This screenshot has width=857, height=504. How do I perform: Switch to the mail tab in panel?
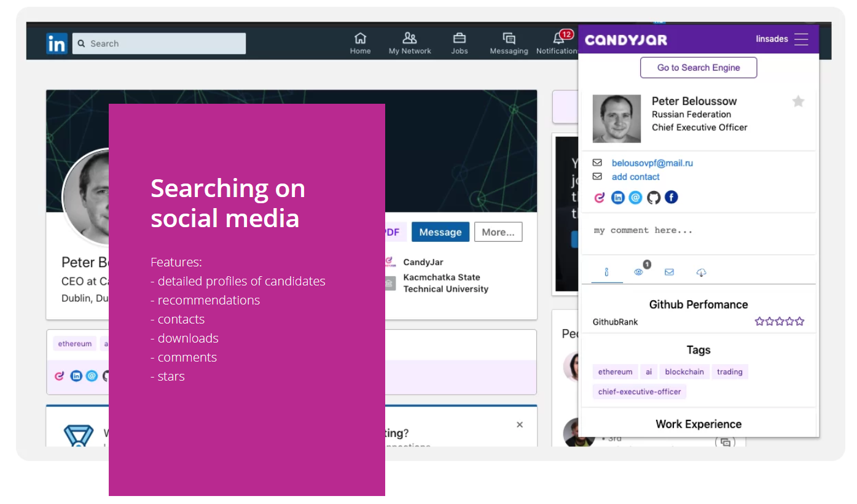click(x=669, y=272)
